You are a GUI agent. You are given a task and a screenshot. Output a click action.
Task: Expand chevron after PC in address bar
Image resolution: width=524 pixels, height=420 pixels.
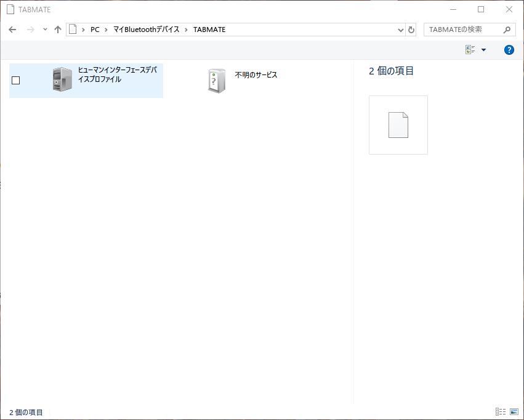click(106, 30)
